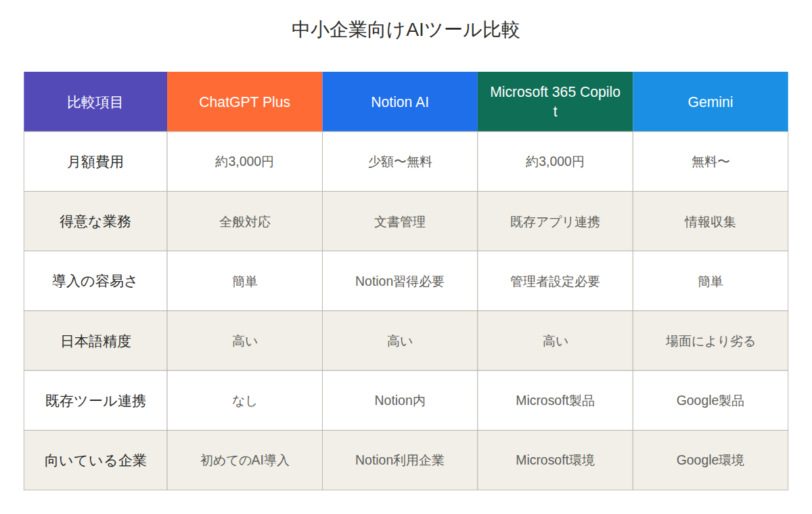Image resolution: width=812 pixels, height=514 pixels.
Task: Select the 文書管理 cell
Action: 400,221
